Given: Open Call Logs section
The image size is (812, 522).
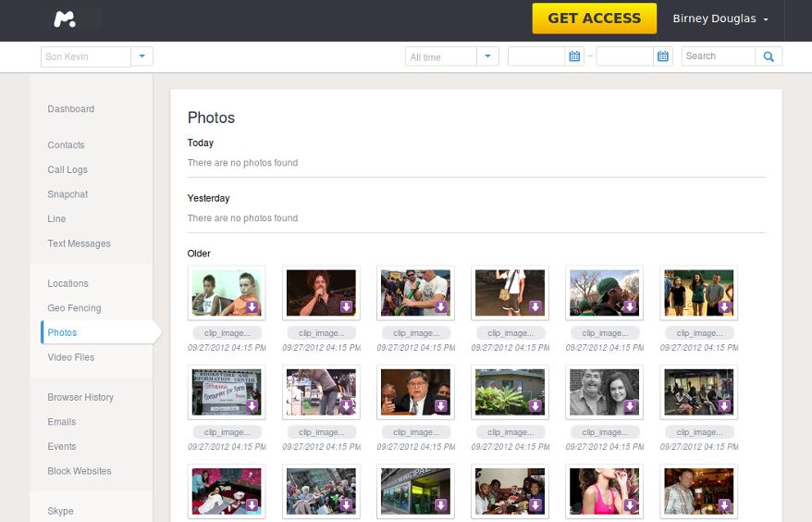Looking at the screenshot, I should [68, 169].
